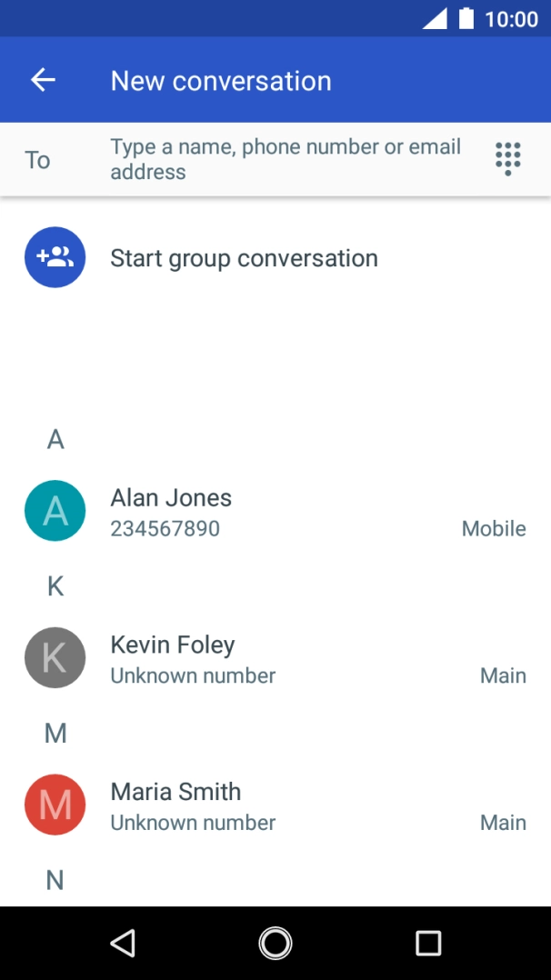Screen dimensions: 551x980
Task: Choose contact Kevin Foley
Action: (173, 645)
